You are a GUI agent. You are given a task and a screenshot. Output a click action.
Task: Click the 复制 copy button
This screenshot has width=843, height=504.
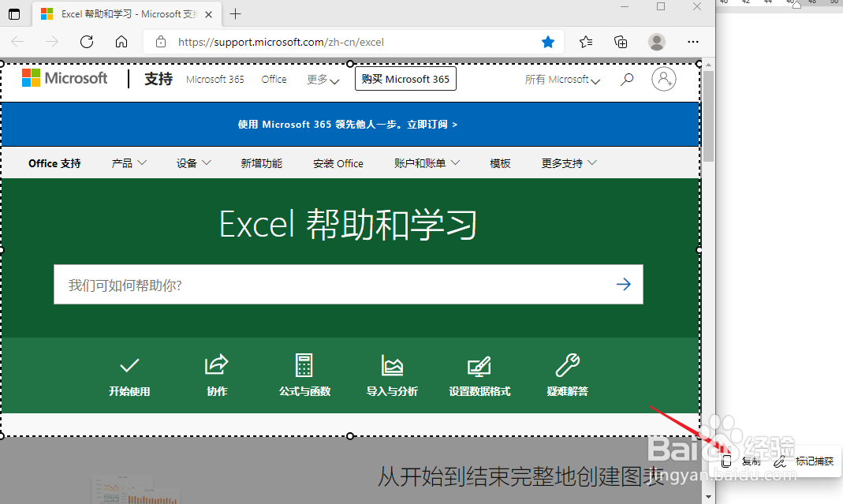(742, 461)
